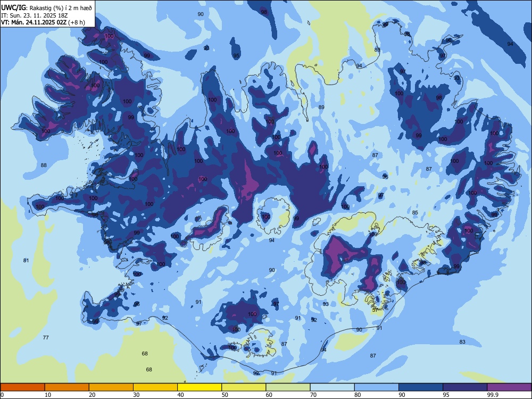Click the humidity value '83' on the map
Screen dimensions: 532x399
coord(462,342)
